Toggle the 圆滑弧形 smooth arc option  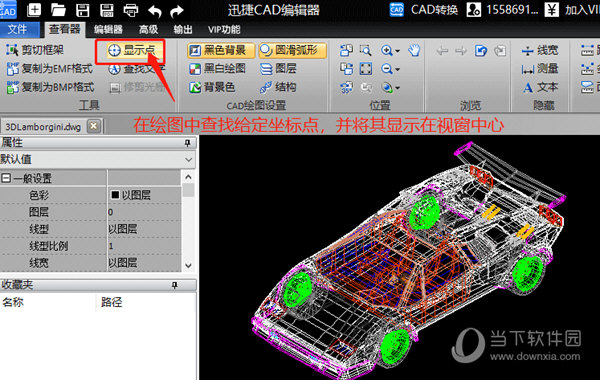point(293,50)
